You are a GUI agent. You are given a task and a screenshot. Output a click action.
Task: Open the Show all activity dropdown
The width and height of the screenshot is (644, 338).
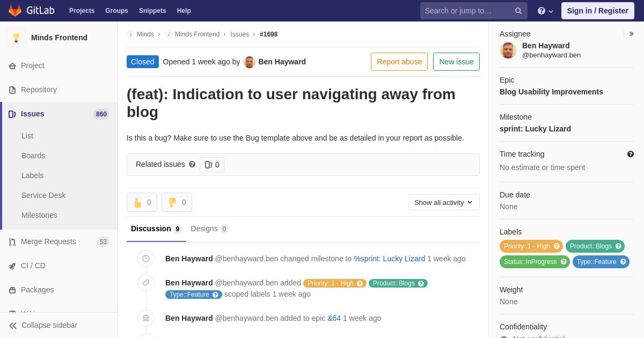tap(444, 202)
